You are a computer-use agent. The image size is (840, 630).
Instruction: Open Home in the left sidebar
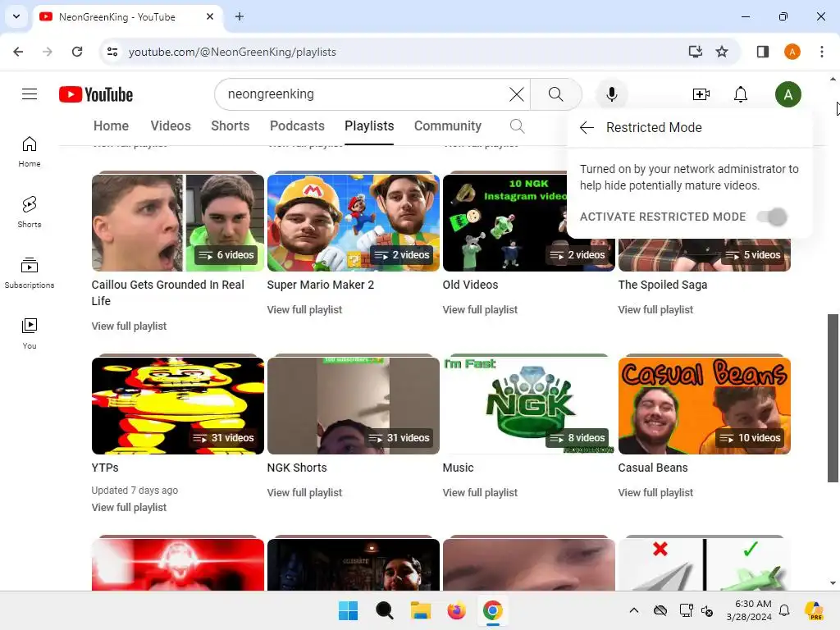coord(30,152)
